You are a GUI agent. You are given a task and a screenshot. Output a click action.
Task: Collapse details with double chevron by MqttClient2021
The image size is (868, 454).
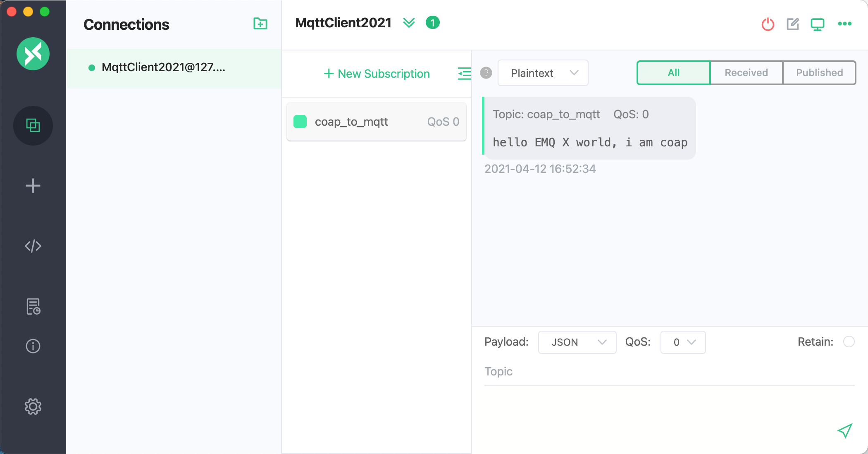pos(409,23)
